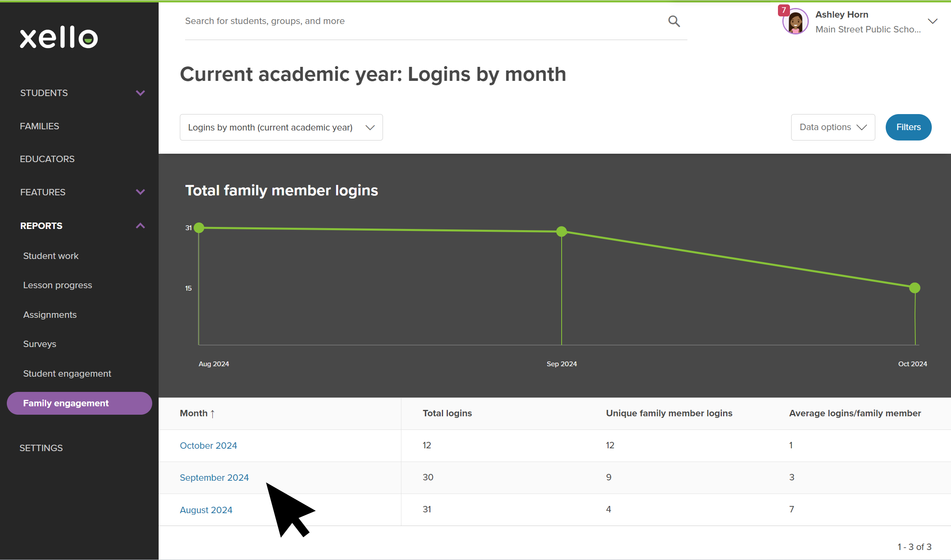Click the Sep 2024 axis label
This screenshot has width=951, height=560.
tap(562, 364)
